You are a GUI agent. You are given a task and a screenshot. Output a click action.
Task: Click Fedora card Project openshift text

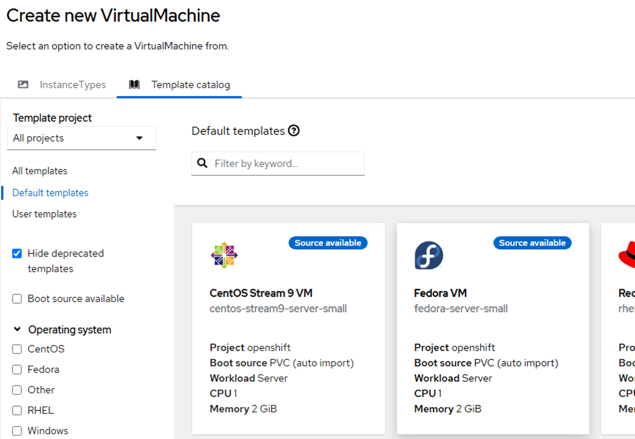point(454,347)
